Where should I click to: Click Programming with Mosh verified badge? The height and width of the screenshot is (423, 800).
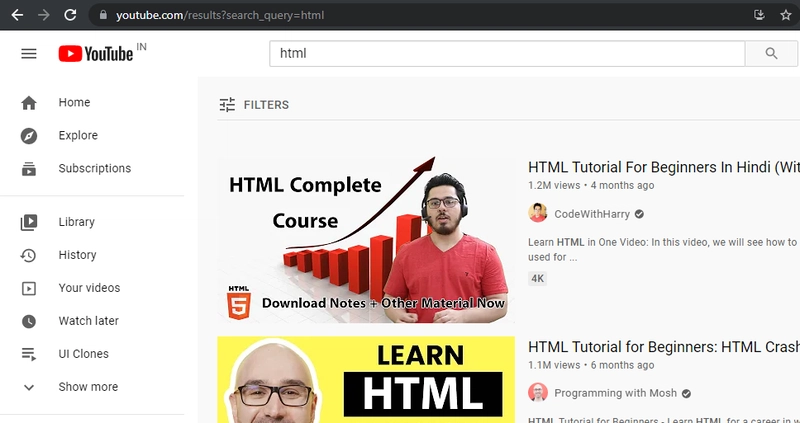[x=686, y=393]
